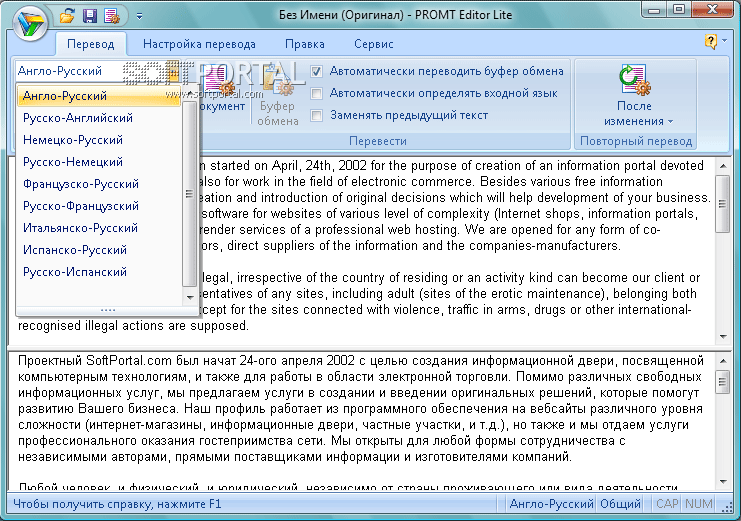Click the translation pane scroll down arrow
Image resolution: width=741 pixels, height=521 pixels.
click(x=723, y=481)
